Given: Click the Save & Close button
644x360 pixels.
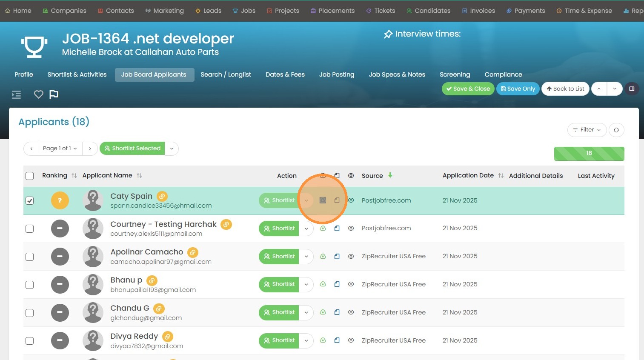Looking at the screenshot, I should 468,89.
